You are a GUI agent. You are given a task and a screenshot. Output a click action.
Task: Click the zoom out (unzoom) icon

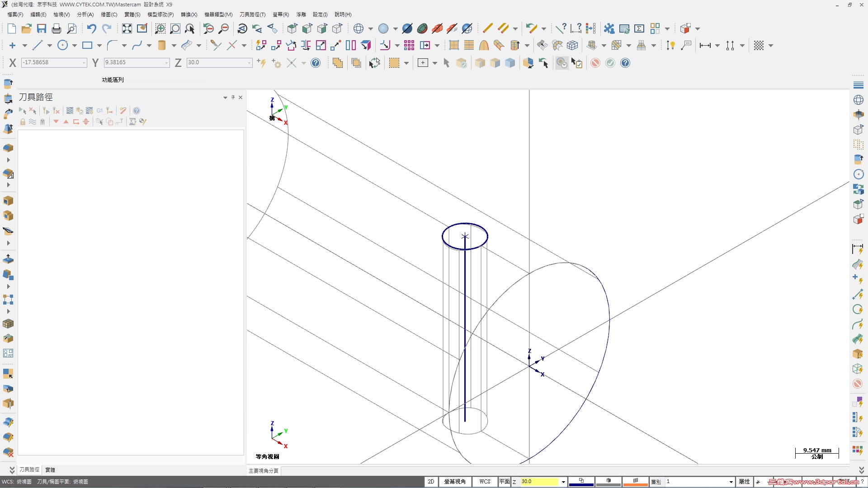(x=223, y=28)
